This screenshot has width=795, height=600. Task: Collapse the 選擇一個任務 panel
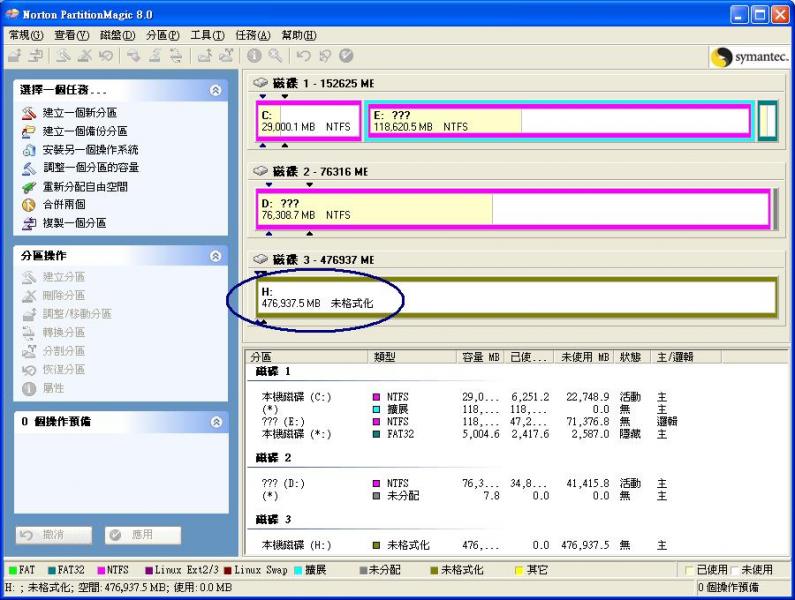[215, 90]
